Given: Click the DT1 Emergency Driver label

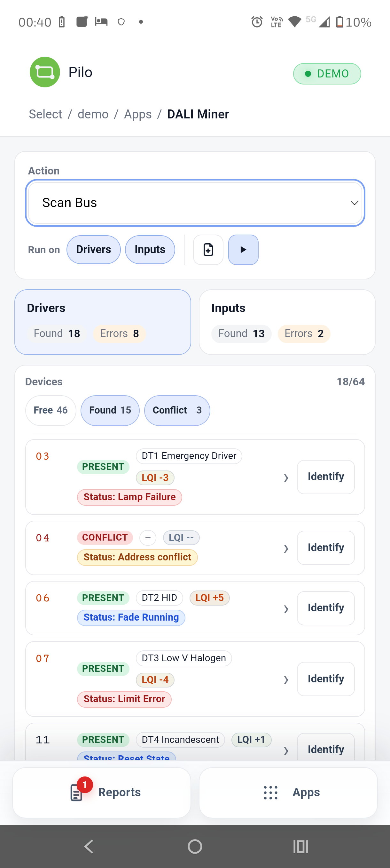Looking at the screenshot, I should tap(189, 456).
